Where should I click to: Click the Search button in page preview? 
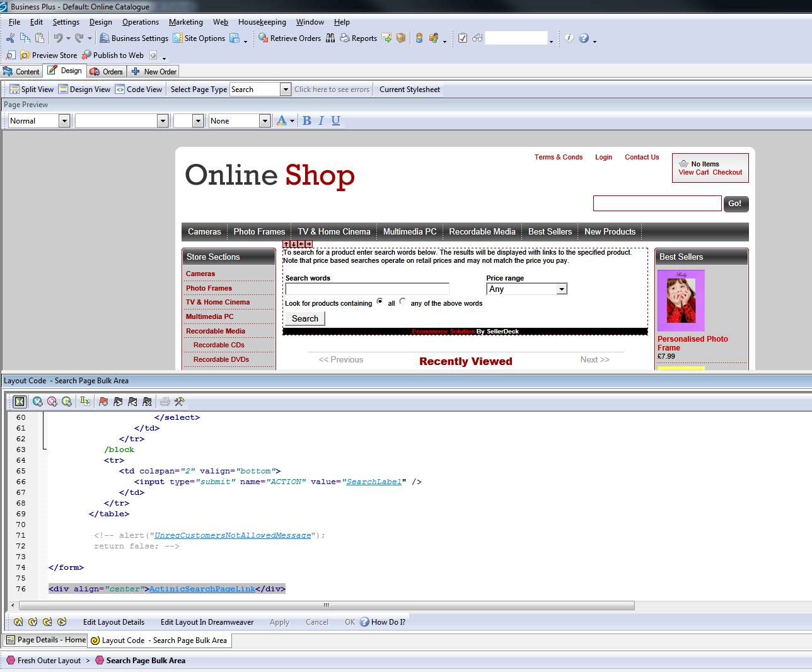pyautogui.click(x=304, y=319)
